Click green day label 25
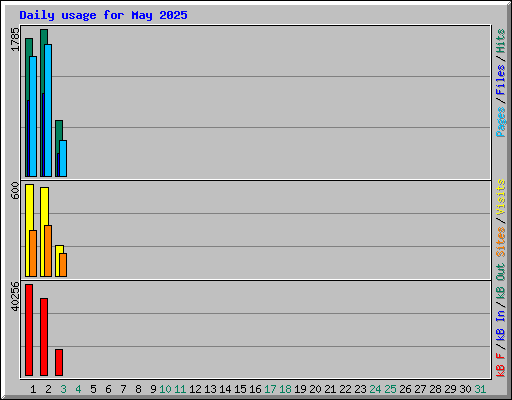512x400 pixels. click(x=390, y=389)
